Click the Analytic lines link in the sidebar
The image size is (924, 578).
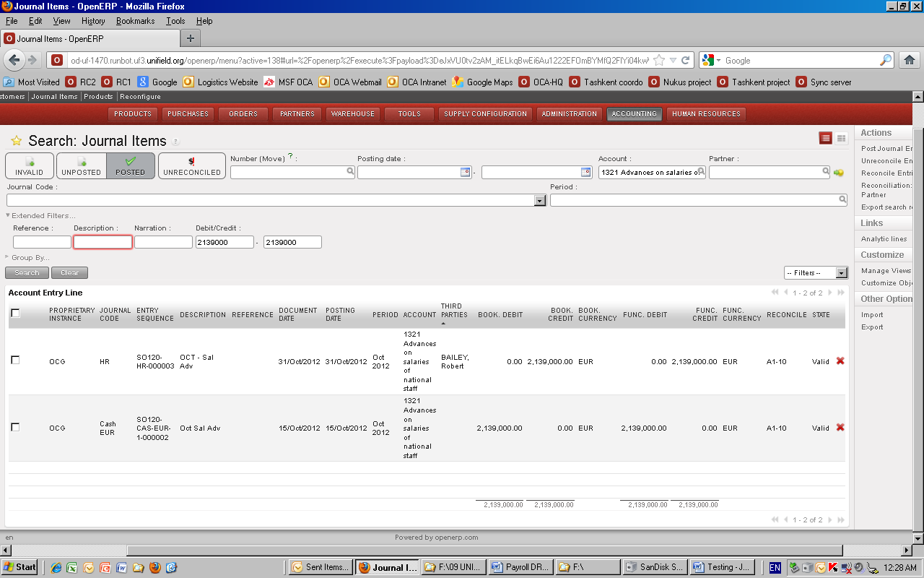(884, 238)
